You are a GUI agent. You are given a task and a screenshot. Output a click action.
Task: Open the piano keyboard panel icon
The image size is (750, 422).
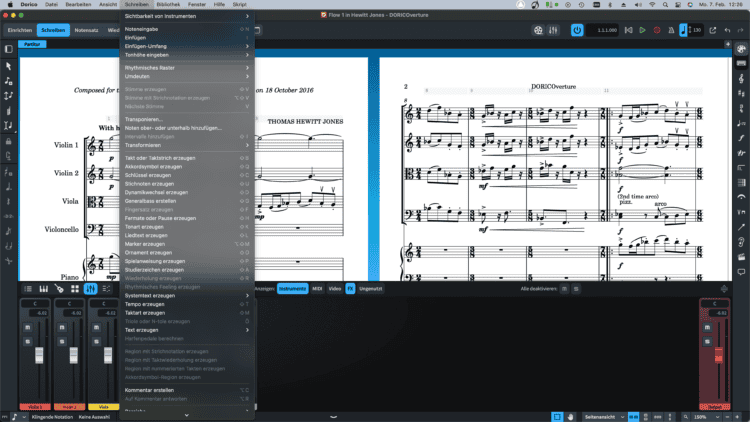click(44, 289)
